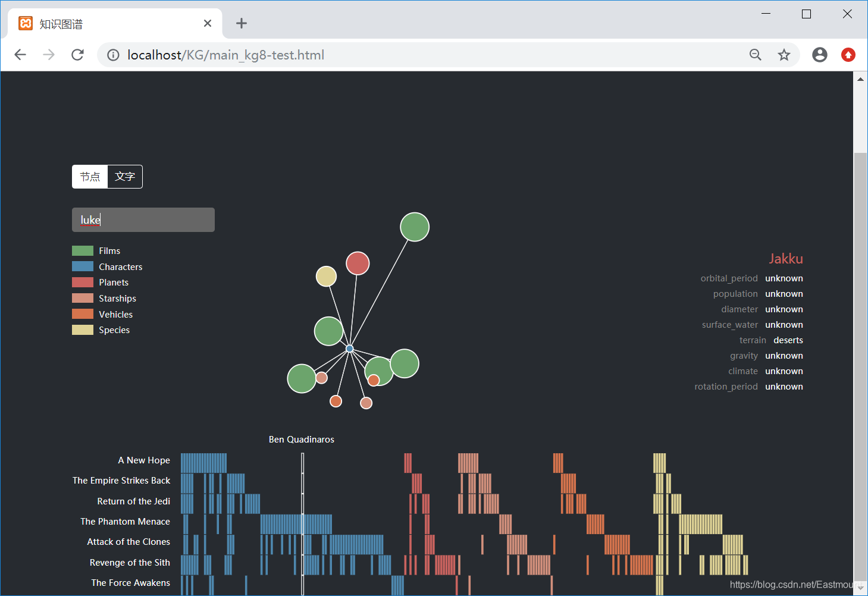This screenshot has height=596, width=868.
Task: Select the topmost green film node
Action: coord(415,227)
